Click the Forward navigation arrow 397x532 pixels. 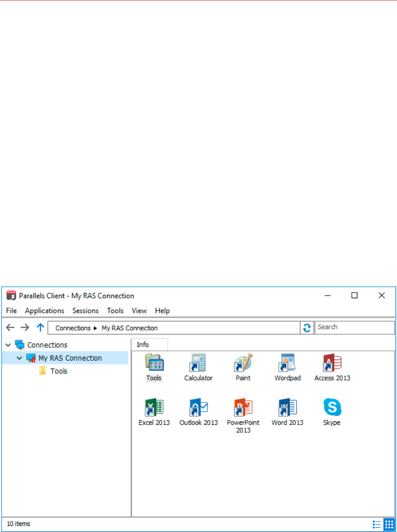(x=25, y=328)
